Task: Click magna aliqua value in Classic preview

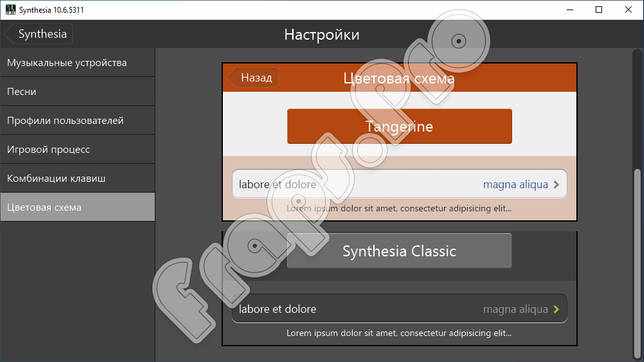Action: coord(515,309)
